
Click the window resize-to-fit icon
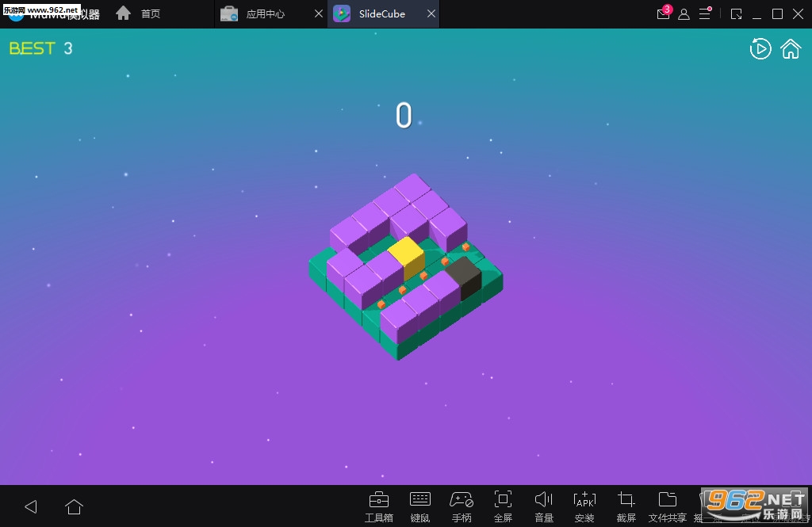736,14
